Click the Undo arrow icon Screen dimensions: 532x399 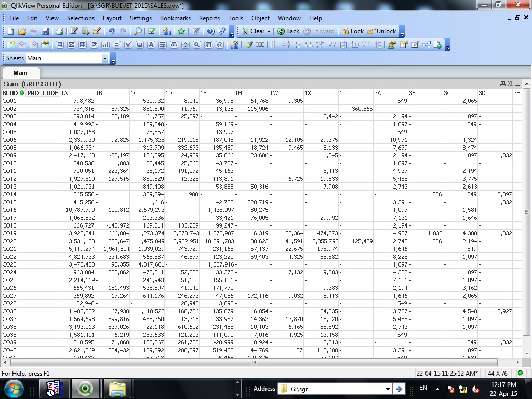coord(111,31)
